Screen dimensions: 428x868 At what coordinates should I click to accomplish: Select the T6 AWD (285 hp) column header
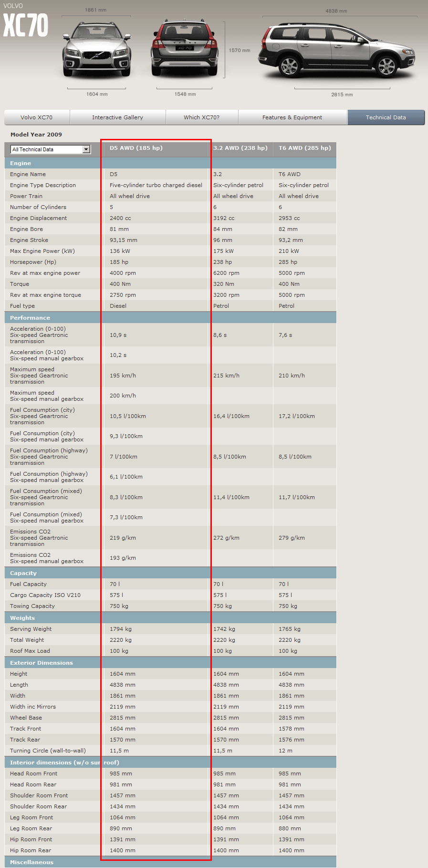pos(305,148)
